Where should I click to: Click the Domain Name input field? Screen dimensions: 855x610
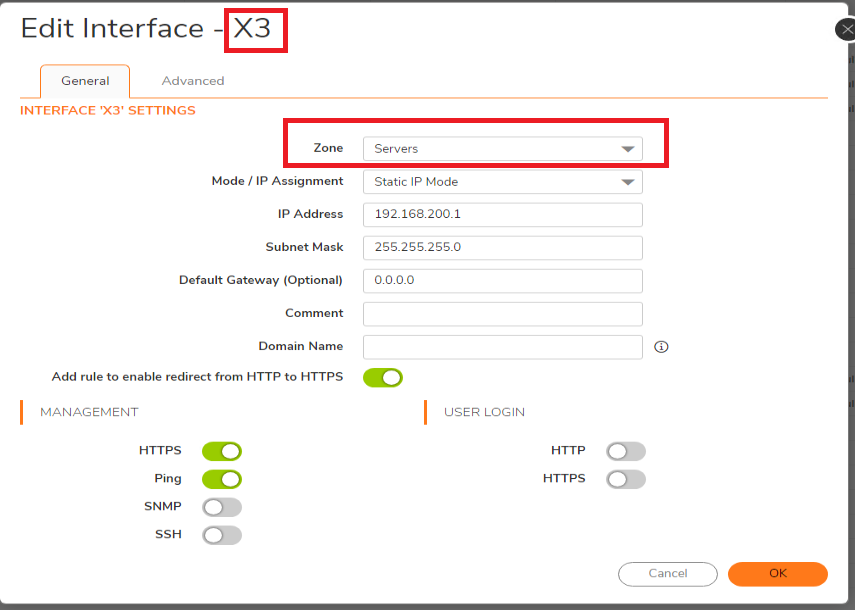point(502,347)
